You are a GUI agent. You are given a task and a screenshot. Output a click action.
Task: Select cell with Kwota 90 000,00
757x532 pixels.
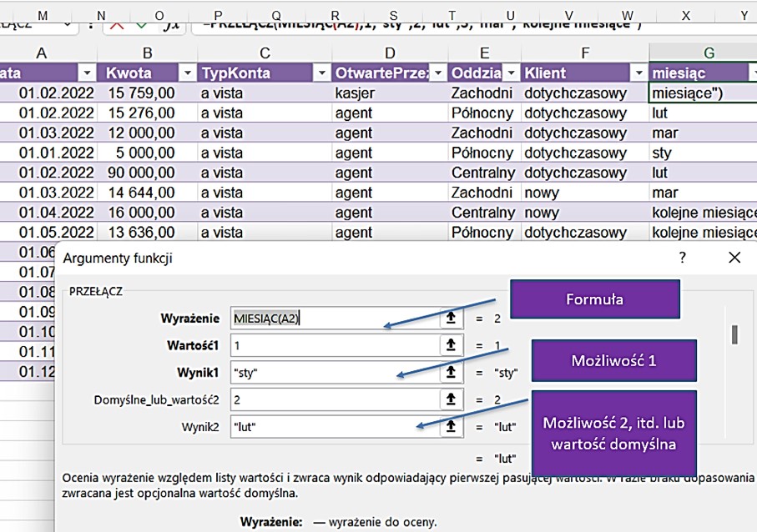click(x=147, y=173)
